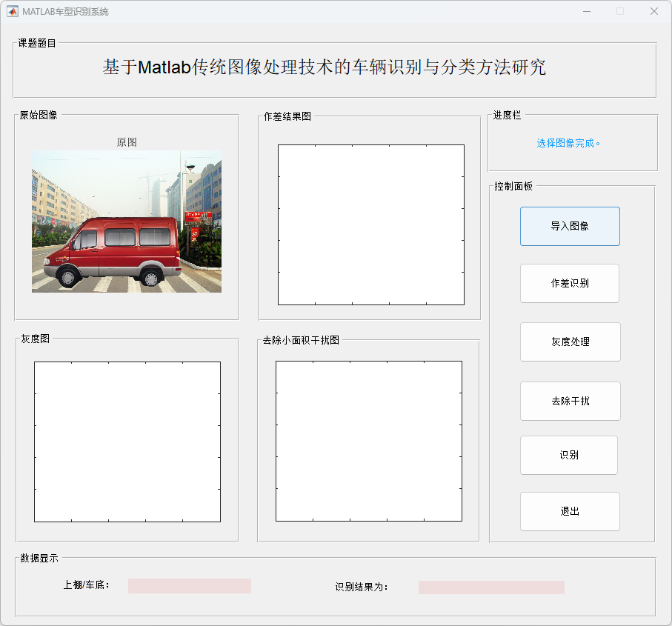Click the 去除干扰 button
This screenshot has width=672, height=626.
pos(570,401)
